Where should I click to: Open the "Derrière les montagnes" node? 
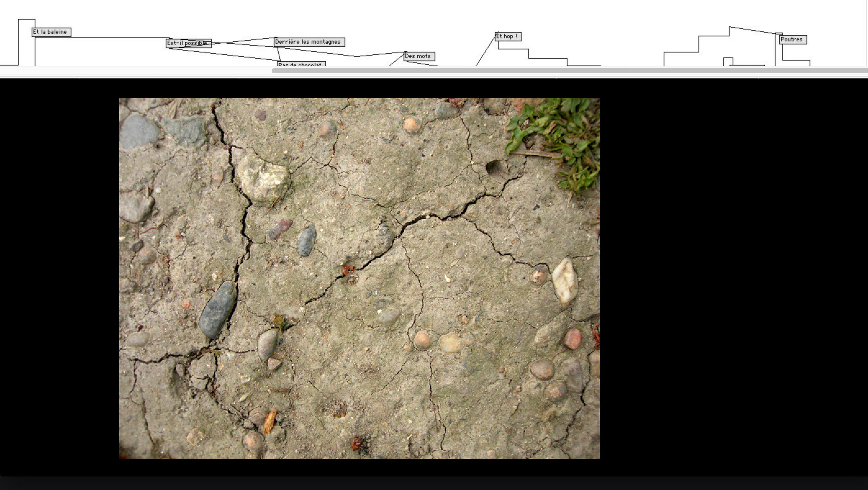click(309, 42)
